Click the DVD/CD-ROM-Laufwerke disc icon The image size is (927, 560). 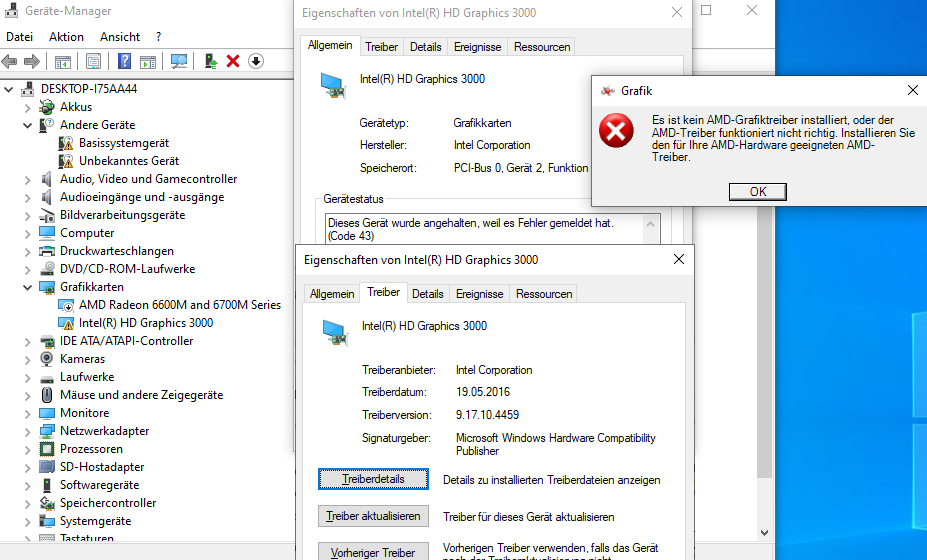(47, 269)
